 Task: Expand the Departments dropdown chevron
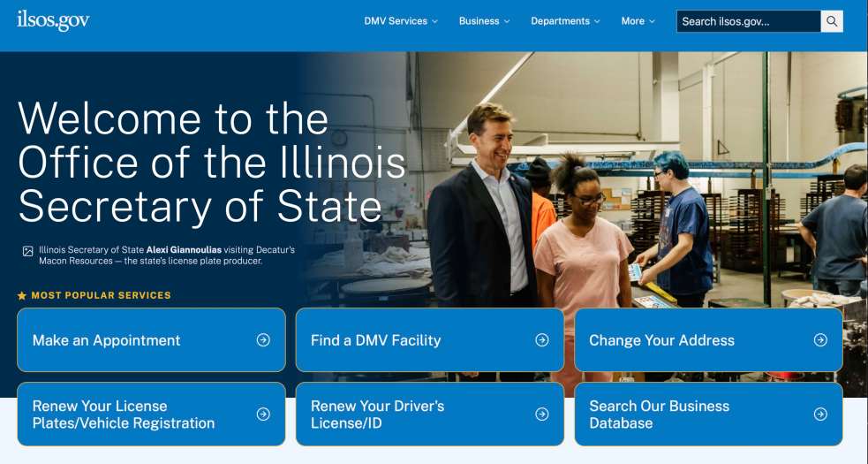tap(597, 21)
